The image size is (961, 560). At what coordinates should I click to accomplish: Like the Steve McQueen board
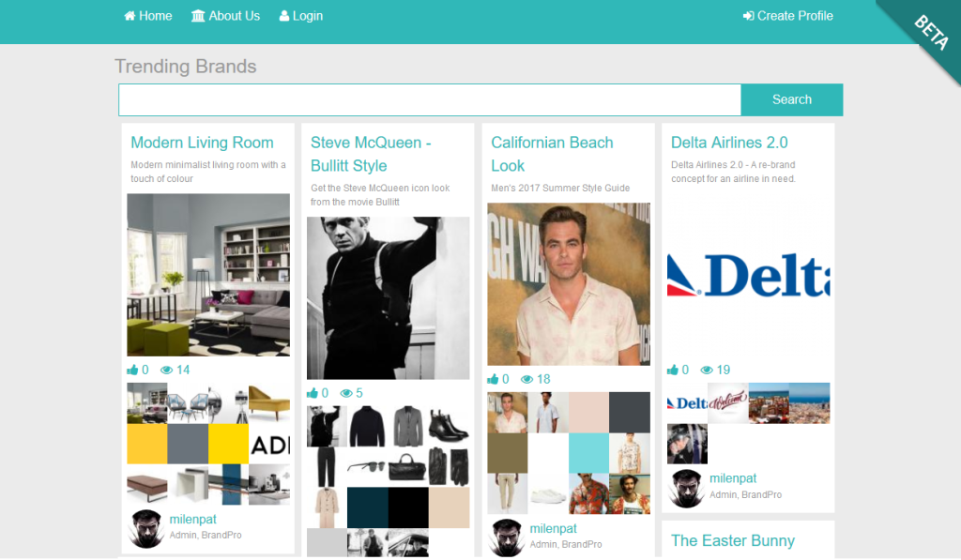point(313,393)
